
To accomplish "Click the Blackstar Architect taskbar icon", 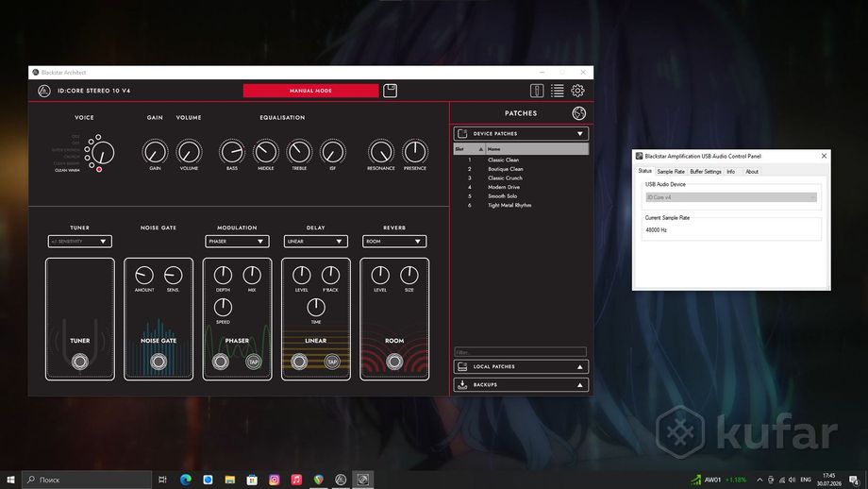I will (341, 480).
